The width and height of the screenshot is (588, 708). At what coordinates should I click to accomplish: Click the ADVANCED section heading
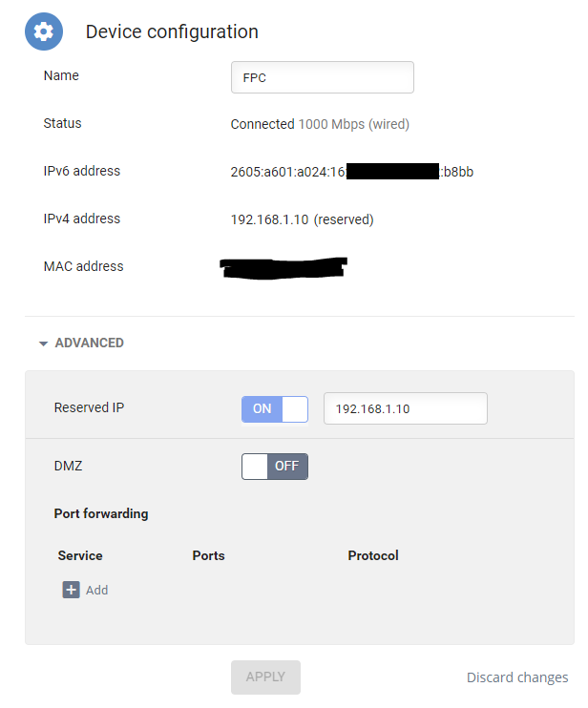click(x=90, y=343)
